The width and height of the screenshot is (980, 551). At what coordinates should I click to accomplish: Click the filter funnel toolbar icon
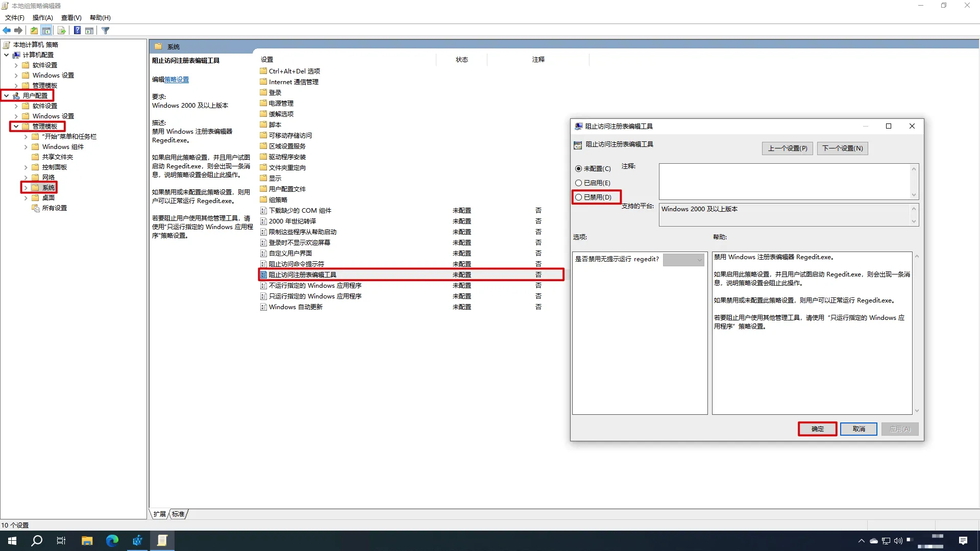pos(106,31)
